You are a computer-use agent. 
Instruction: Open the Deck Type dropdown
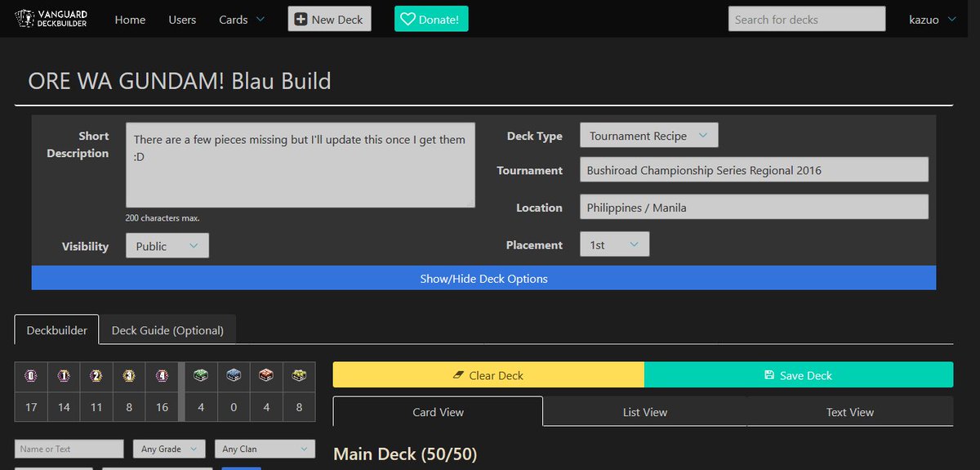click(649, 136)
